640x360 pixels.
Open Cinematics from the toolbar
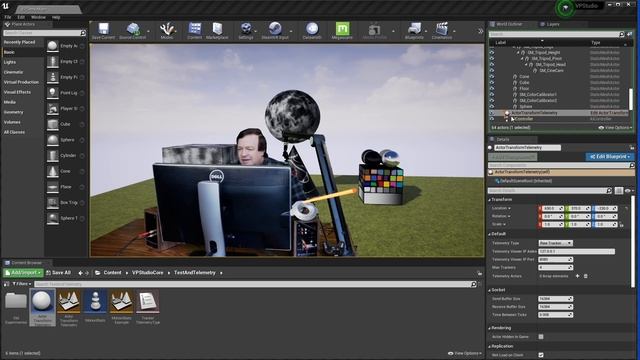[442, 31]
